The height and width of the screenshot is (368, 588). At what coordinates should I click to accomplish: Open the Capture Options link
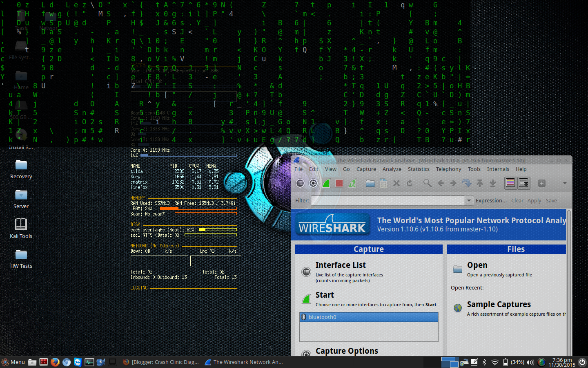pos(347,351)
